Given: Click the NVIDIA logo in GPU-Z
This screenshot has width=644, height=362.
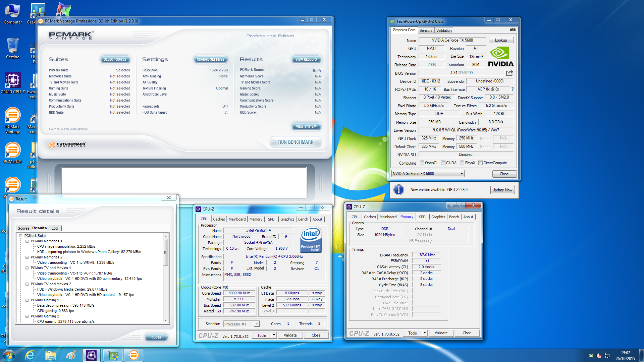Looking at the screenshot, I should [500, 57].
